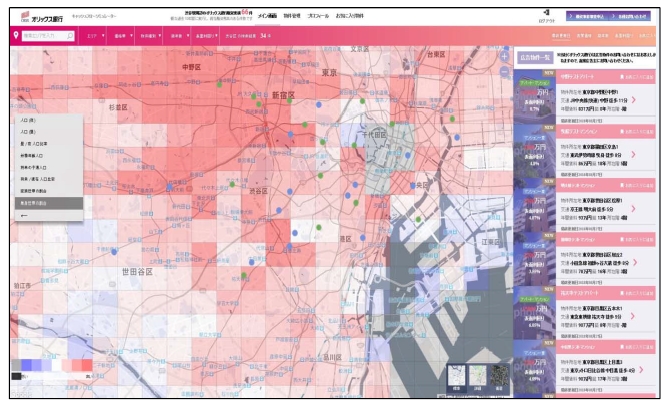Open photo of 中野テストアパート listing
Image resolution: width=669 pixels, height=407 pixels.
(534, 97)
